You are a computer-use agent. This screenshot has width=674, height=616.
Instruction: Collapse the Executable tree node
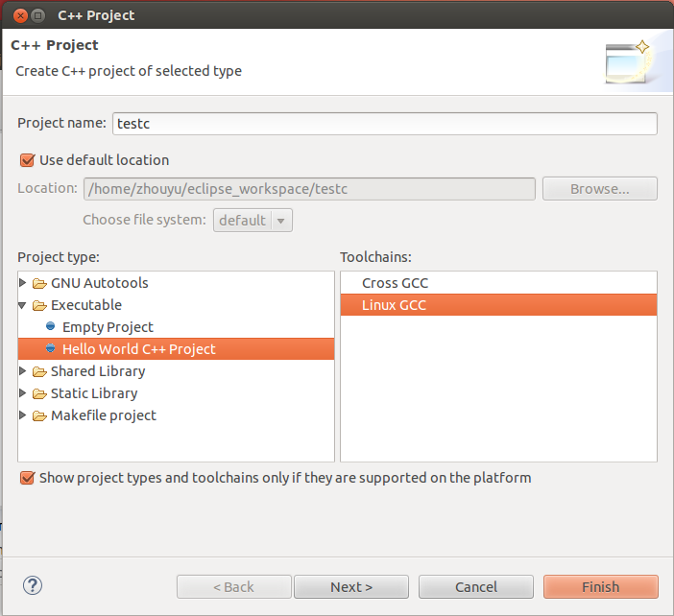coord(24,305)
